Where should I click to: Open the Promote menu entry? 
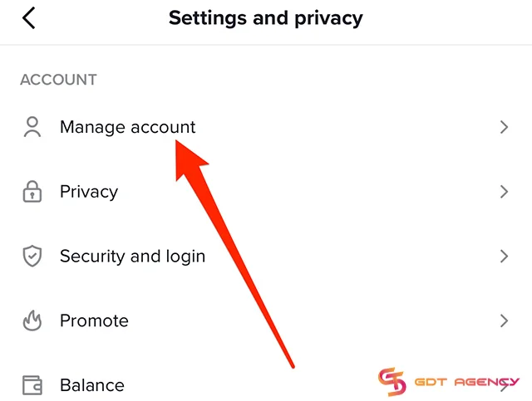pyautogui.click(x=94, y=320)
